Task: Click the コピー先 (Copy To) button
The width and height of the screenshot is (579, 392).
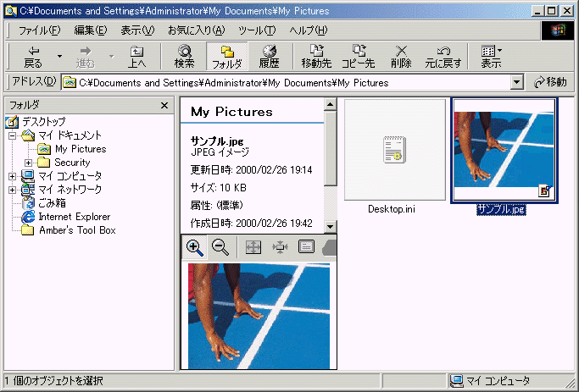Action: click(x=359, y=57)
